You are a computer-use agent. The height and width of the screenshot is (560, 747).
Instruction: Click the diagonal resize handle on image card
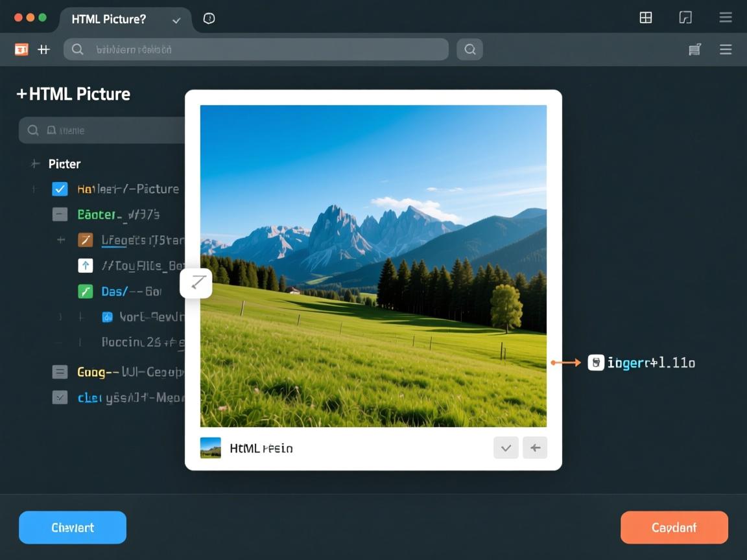coord(196,283)
